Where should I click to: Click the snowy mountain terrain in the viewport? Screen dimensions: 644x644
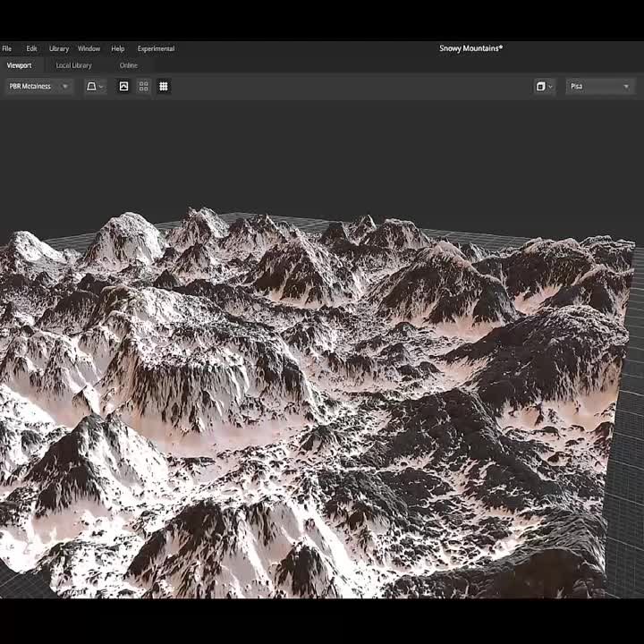point(304,404)
